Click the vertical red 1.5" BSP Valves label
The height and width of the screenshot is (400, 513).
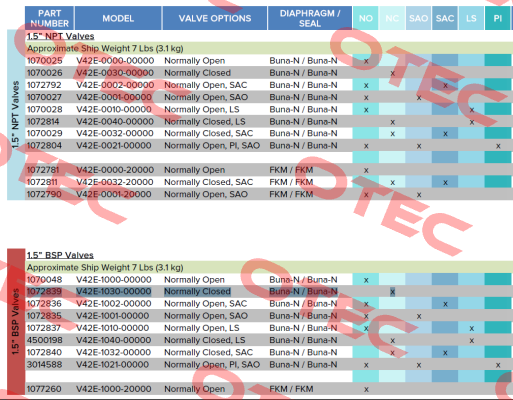(x=16, y=322)
